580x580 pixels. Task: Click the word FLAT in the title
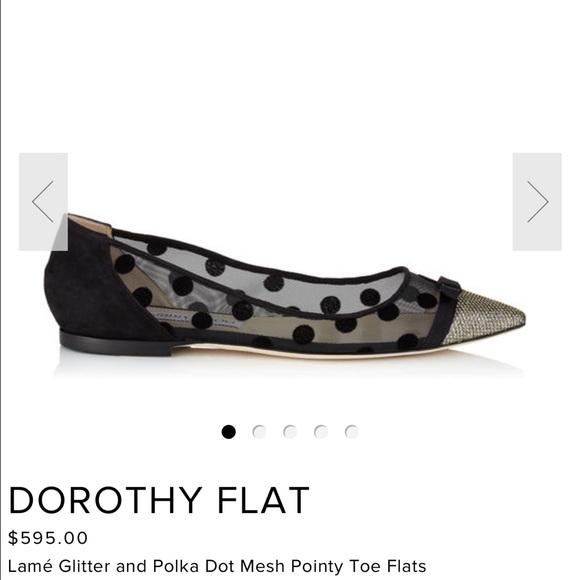(263, 500)
